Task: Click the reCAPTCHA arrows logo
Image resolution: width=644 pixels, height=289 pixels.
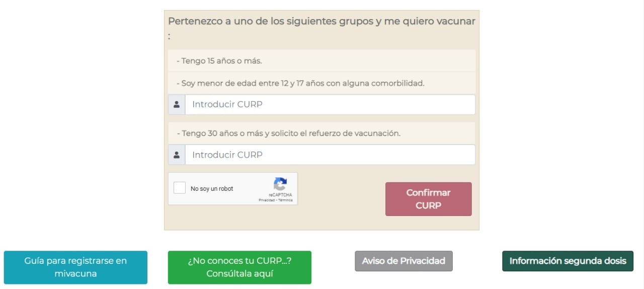Action: tap(280, 184)
